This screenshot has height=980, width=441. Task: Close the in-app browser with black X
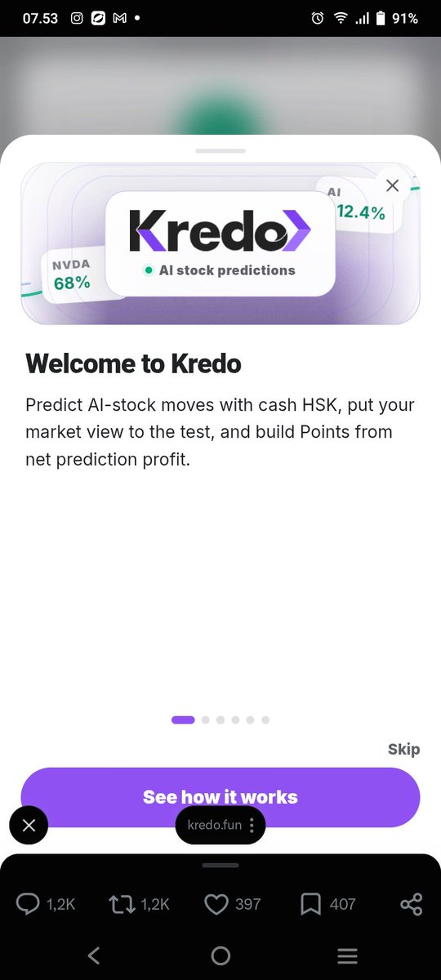[29, 826]
